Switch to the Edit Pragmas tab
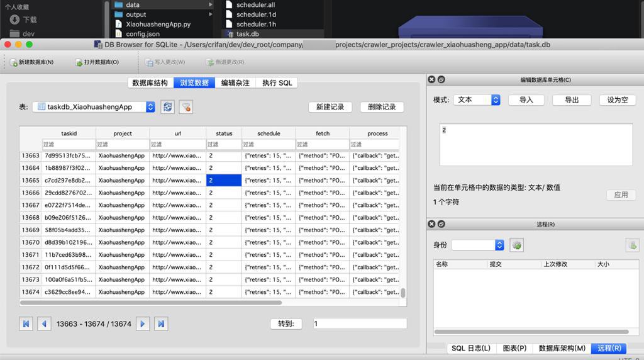644x360 pixels. click(x=235, y=83)
